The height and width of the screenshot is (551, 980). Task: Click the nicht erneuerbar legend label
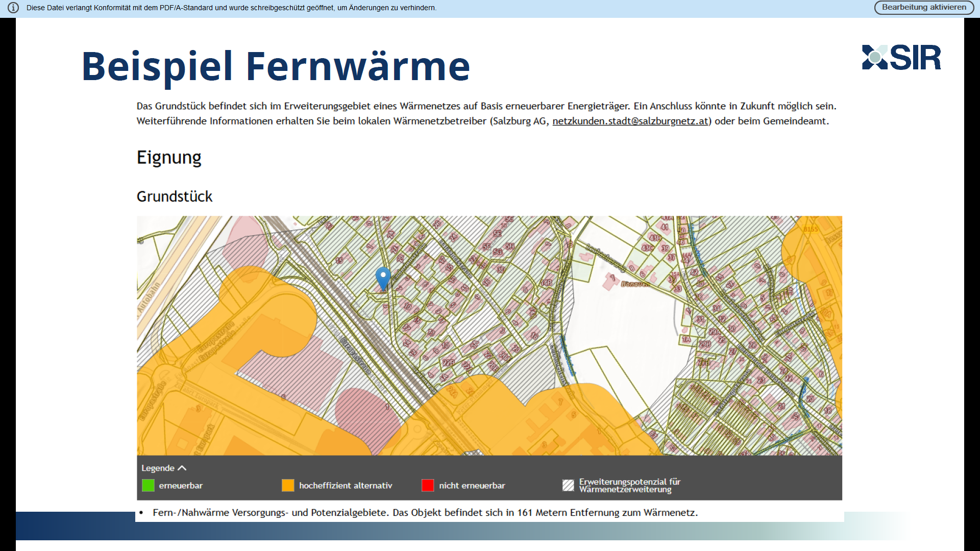472,485
